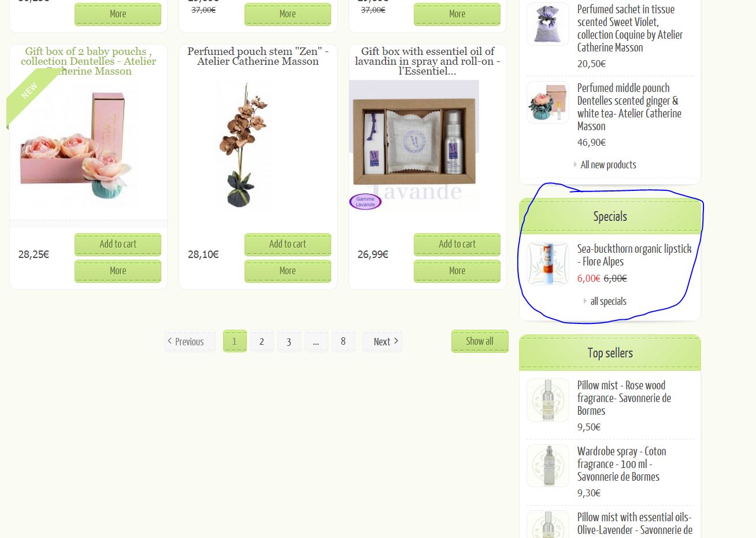Click Show all products button
This screenshot has height=538, width=756.
point(480,341)
